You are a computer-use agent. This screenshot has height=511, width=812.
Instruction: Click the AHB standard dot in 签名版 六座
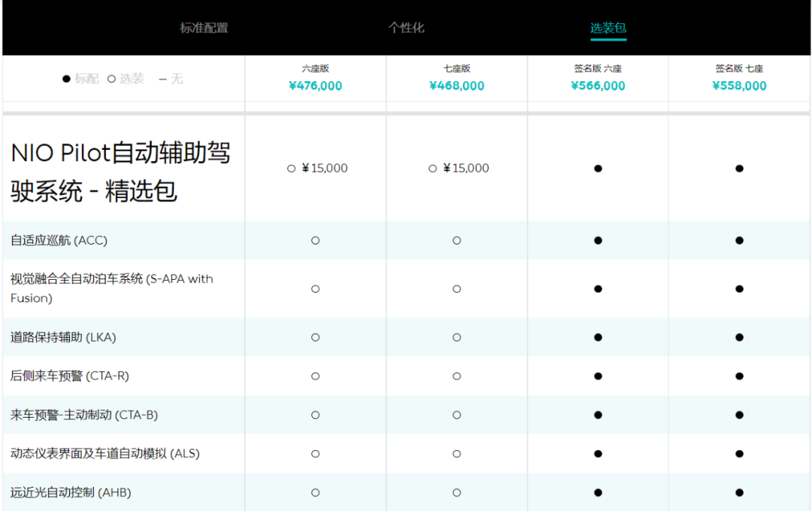click(598, 493)
